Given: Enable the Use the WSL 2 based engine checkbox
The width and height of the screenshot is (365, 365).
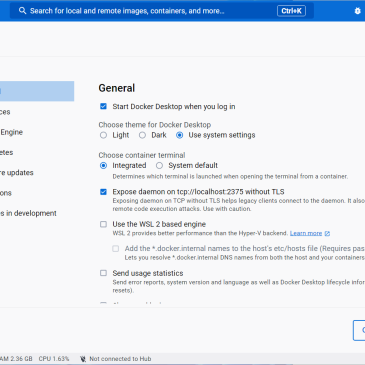Looking at the screenshot, I should point(103,224).
